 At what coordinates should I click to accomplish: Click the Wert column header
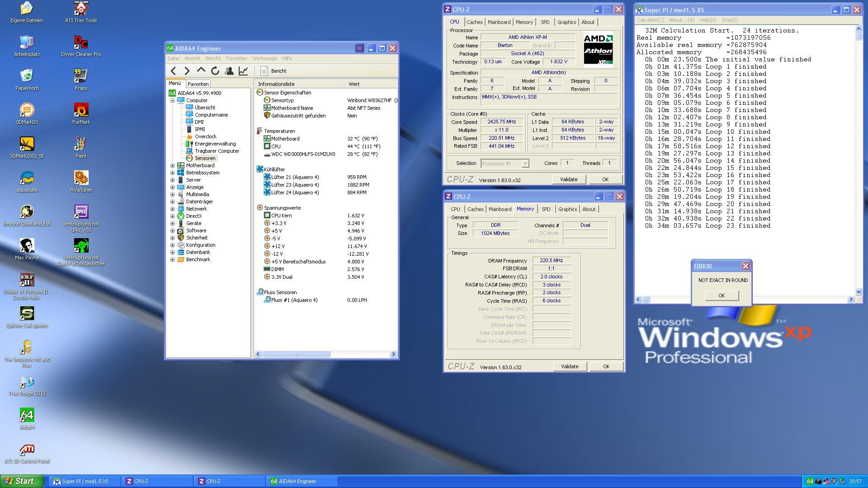pos(371,84)
